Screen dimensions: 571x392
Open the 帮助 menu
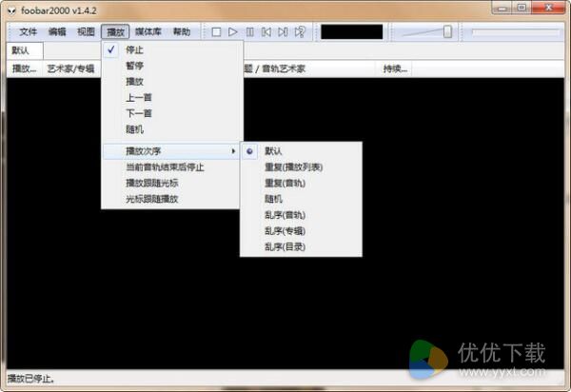coord(182,32)
